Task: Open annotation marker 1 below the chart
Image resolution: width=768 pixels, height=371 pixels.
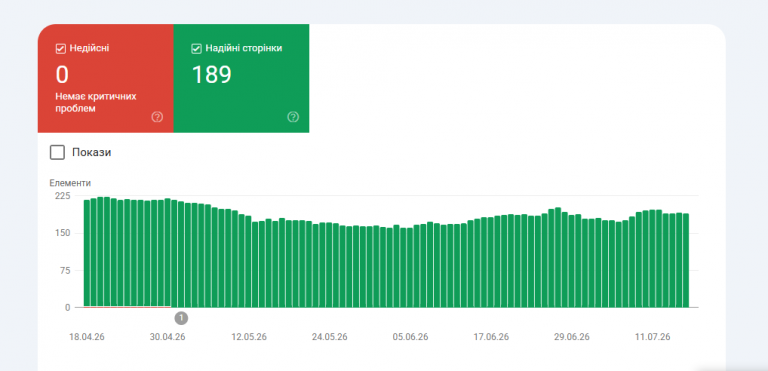Action: [181, 318]
